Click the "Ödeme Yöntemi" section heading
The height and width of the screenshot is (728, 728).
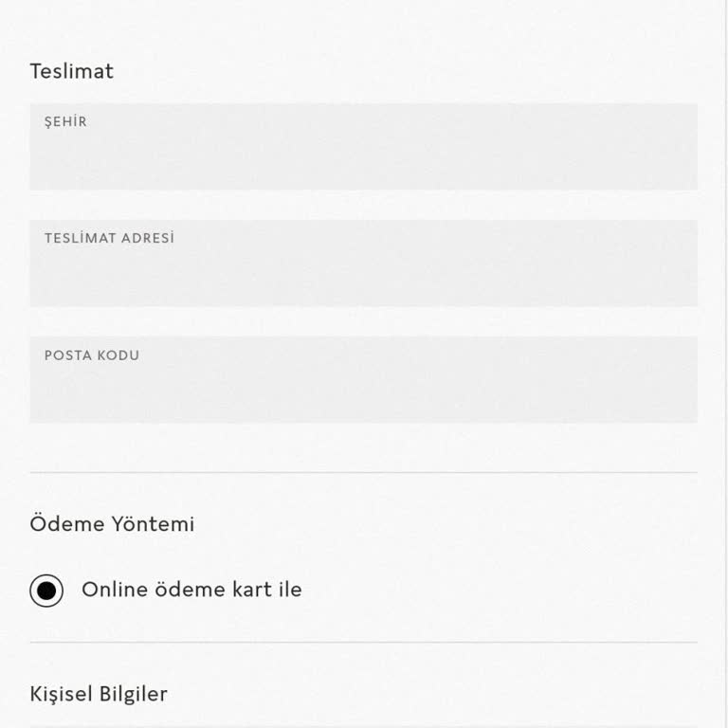point(112,524)
